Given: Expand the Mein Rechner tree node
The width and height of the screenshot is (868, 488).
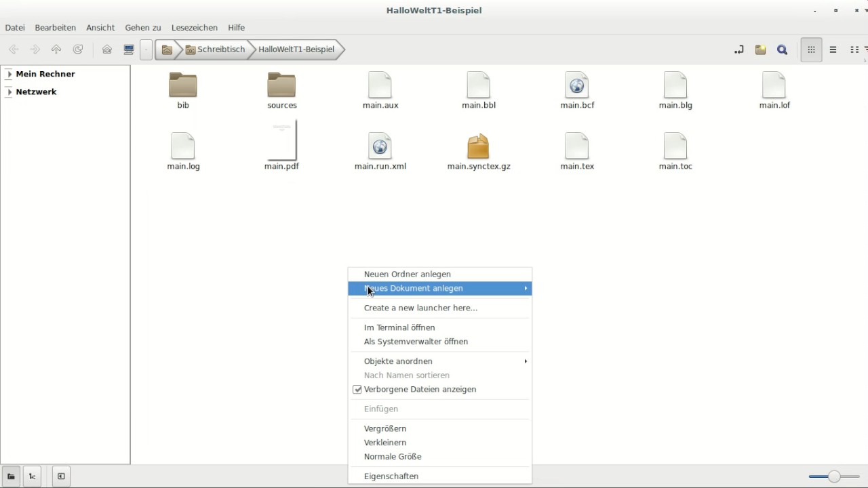Looking at the screenshot, I should (9, 74).
